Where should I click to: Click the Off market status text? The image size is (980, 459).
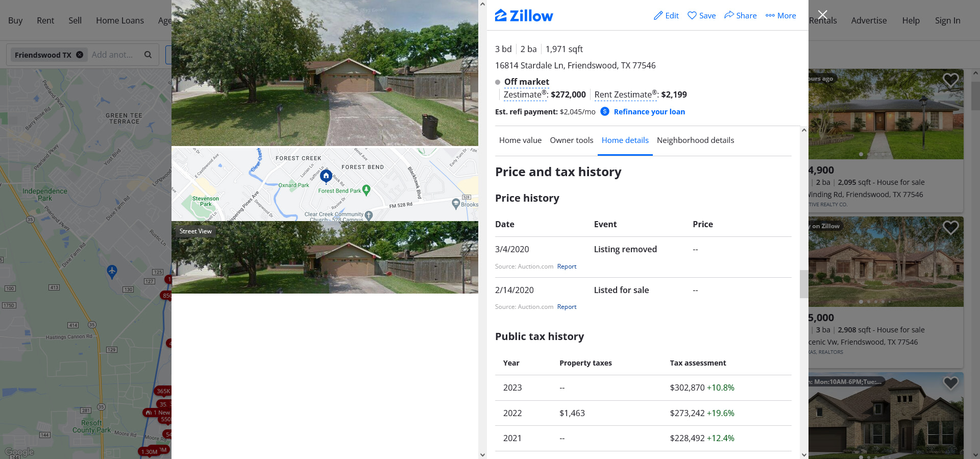click(x=527, y=82)
